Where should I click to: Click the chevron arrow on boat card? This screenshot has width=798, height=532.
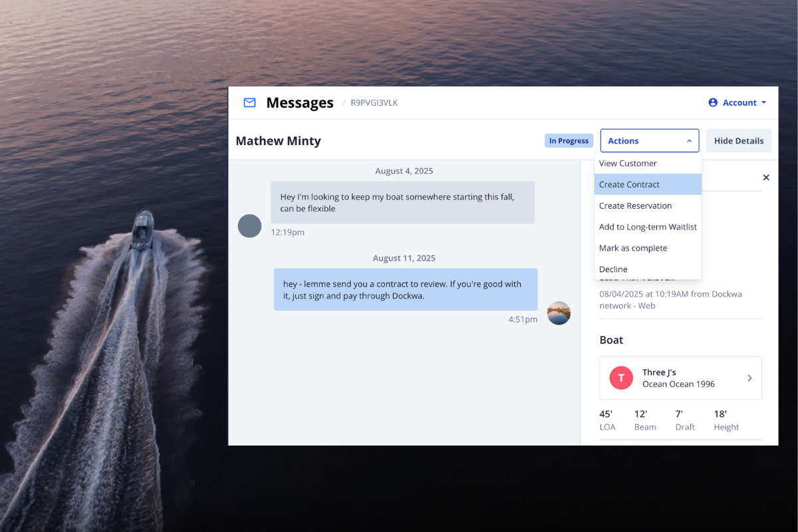pos(749,378)
